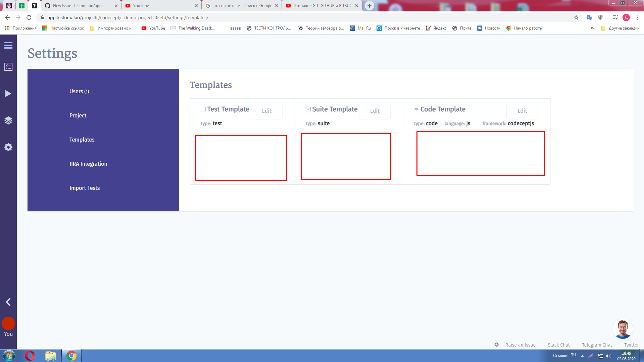Open the tests checklist sidebar icon
644x362 pixels.
tap(8, 67)
